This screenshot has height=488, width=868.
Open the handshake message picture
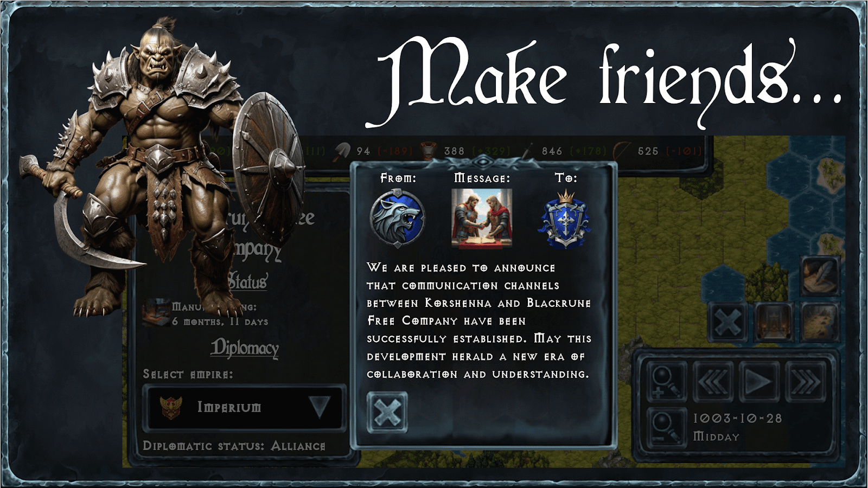click(x=482, y=219)
